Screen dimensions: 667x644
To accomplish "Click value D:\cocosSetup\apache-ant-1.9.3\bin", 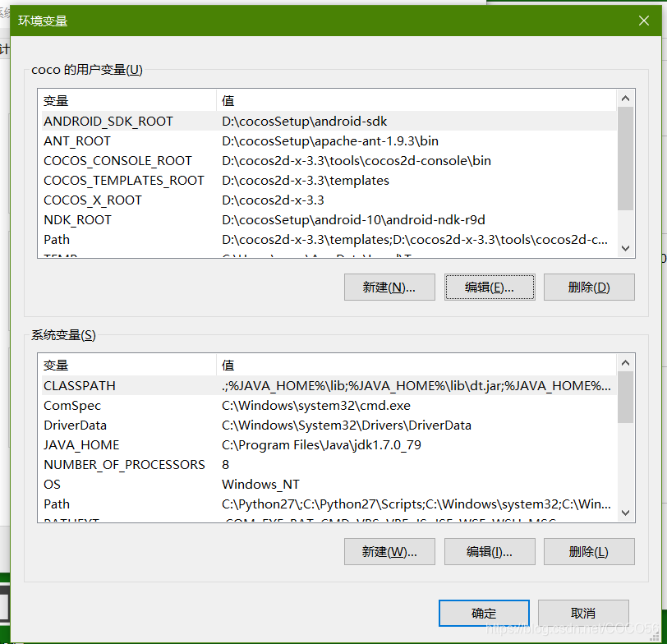I will [x=330, y=140].
